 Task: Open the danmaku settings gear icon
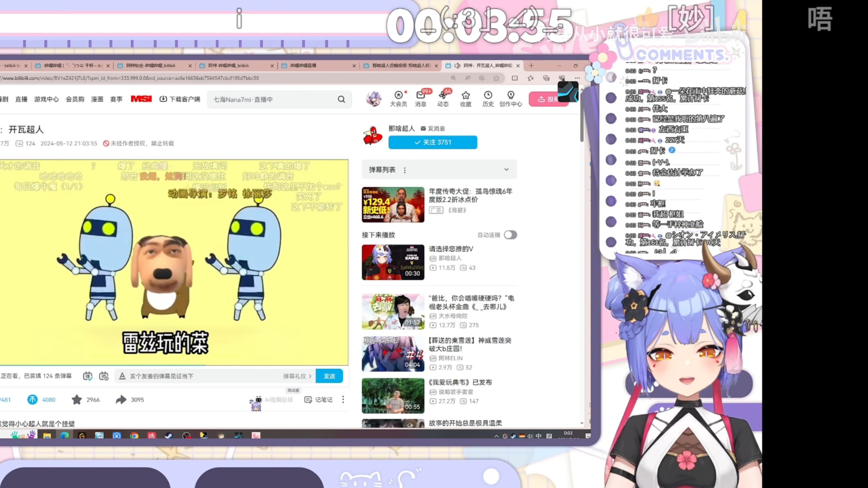[x=104, y=376]
